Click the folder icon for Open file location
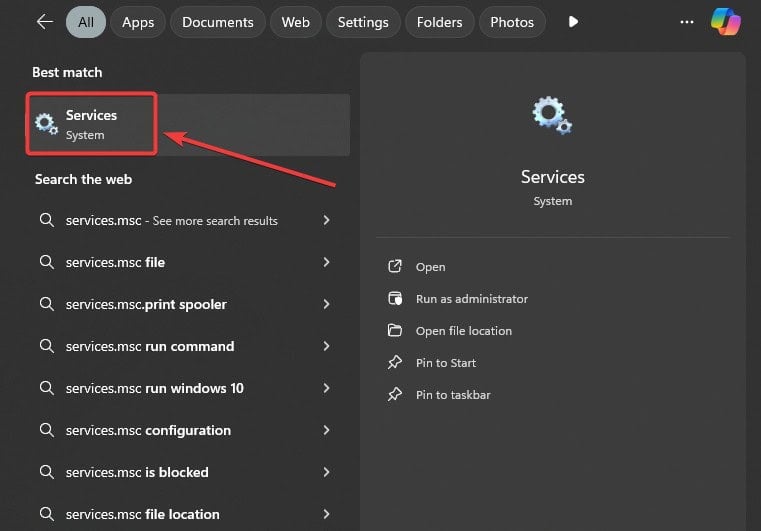This screenshot has width=761, height=531. coord(395,331)
